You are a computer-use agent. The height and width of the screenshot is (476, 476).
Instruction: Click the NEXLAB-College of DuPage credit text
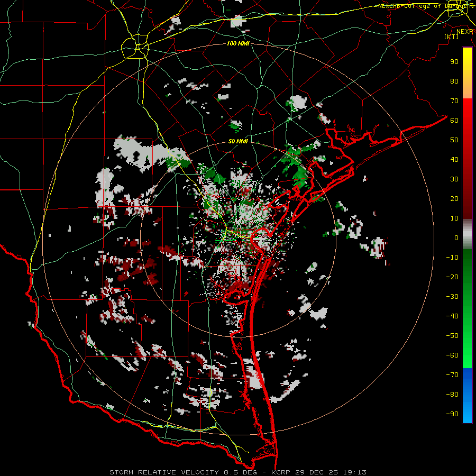426,6
